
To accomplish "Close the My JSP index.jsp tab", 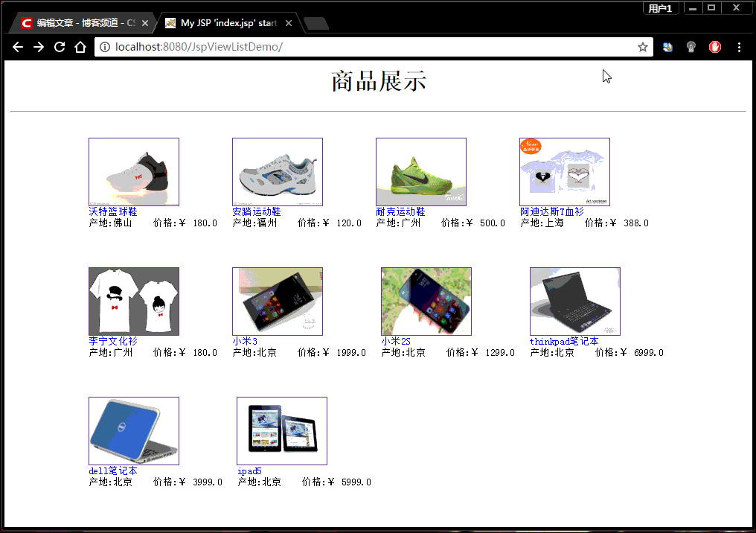I will pos(288,23).
